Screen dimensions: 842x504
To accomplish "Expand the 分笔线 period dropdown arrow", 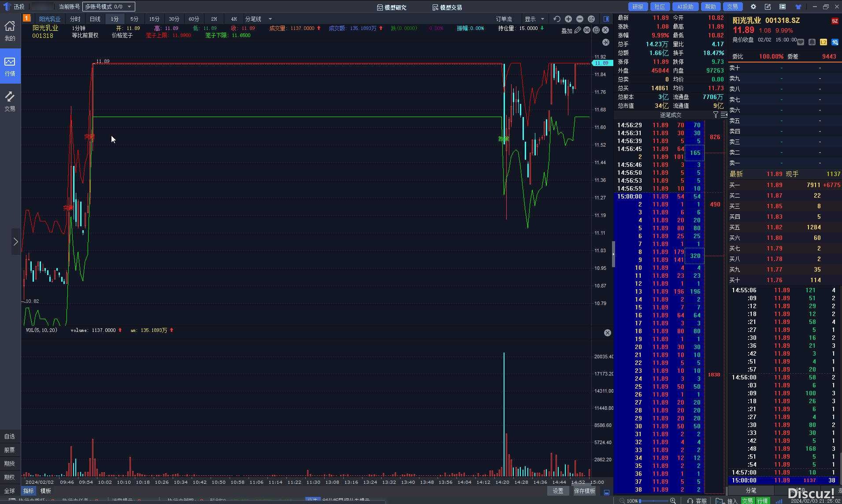I will click(x=270, y=19).
